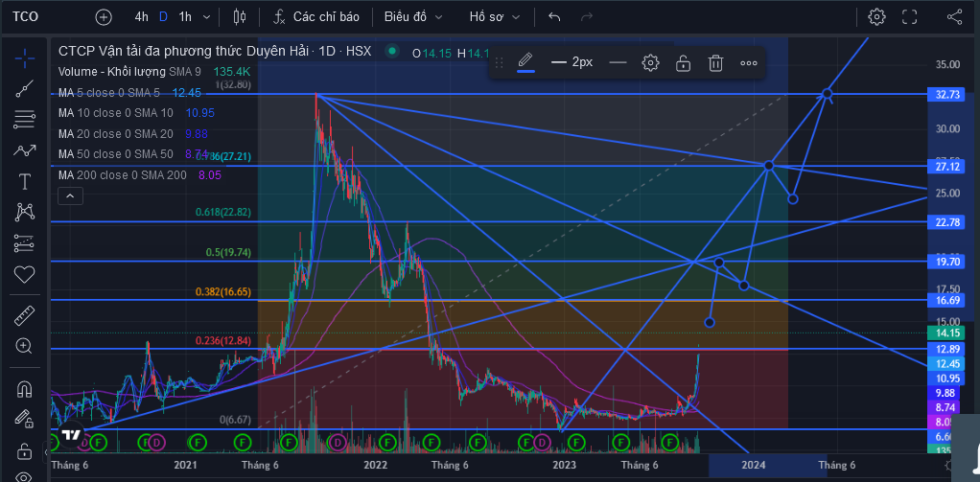Click the 0.236(12.84) Fibonacci level label
The height and width of the screenshot is (482, 980).
(223, 341)
